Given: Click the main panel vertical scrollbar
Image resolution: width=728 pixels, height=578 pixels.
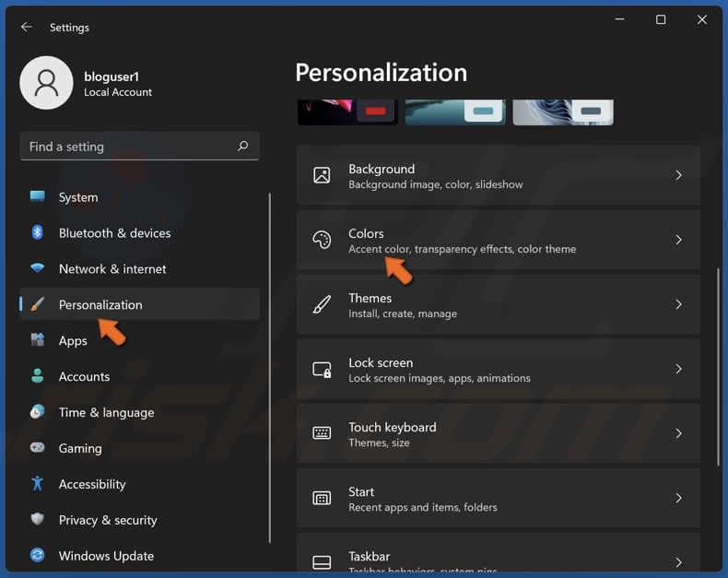Looking at the screenshot, I should [x=719, y=367].
